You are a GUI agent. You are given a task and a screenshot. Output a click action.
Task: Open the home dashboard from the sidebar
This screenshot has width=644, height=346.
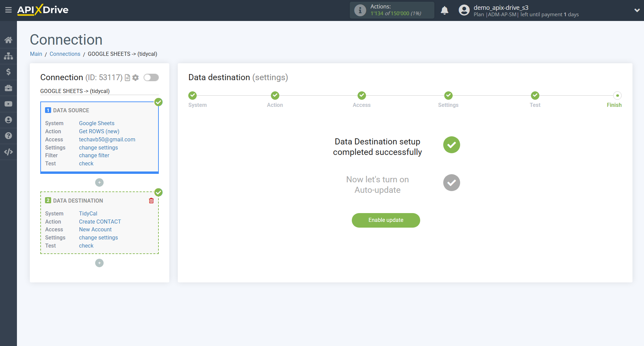(x=8, y=40)
